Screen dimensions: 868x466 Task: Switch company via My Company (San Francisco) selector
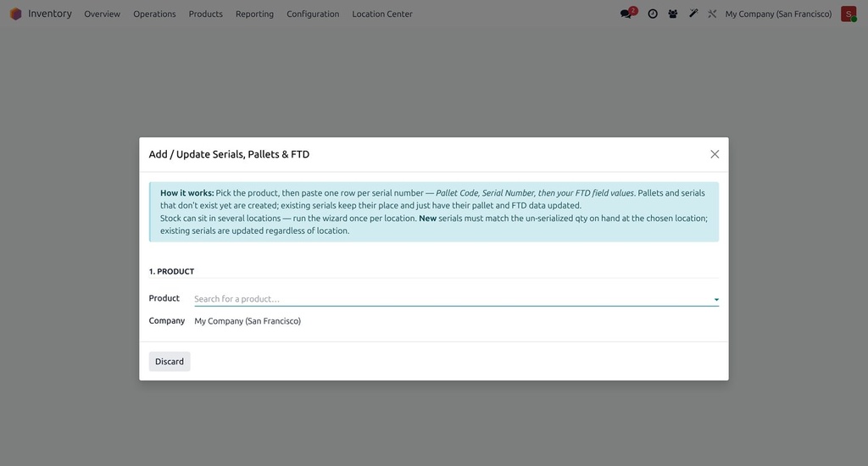point(778,14)
